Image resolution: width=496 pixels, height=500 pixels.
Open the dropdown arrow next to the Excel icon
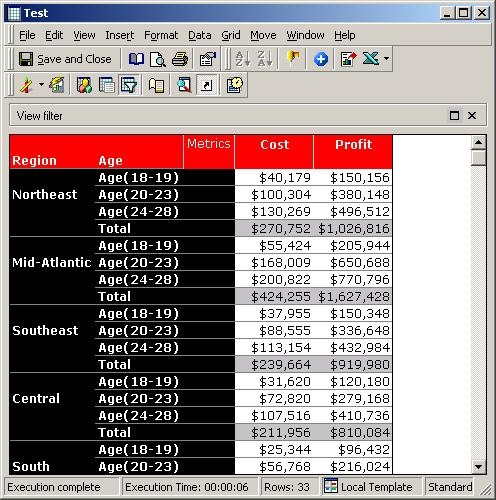(x=386, y=59)
